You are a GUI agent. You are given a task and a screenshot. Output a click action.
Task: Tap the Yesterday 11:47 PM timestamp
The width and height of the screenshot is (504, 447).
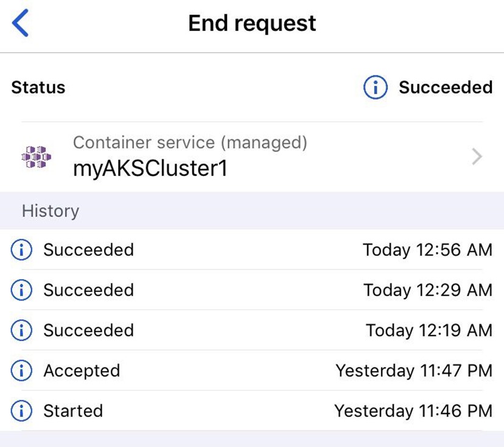(x=414, y=371)
